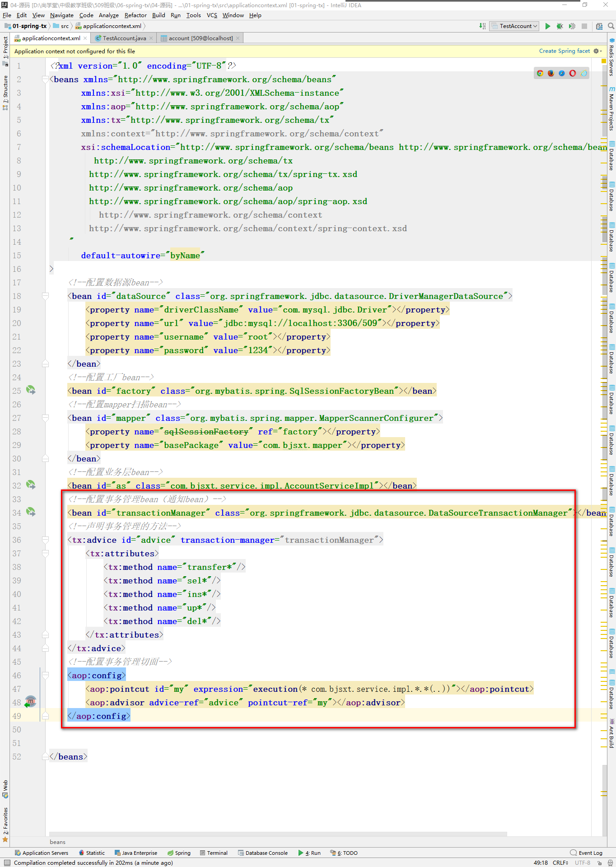Collapse the mapper bean fold at line 27

(x=45, y=418)
